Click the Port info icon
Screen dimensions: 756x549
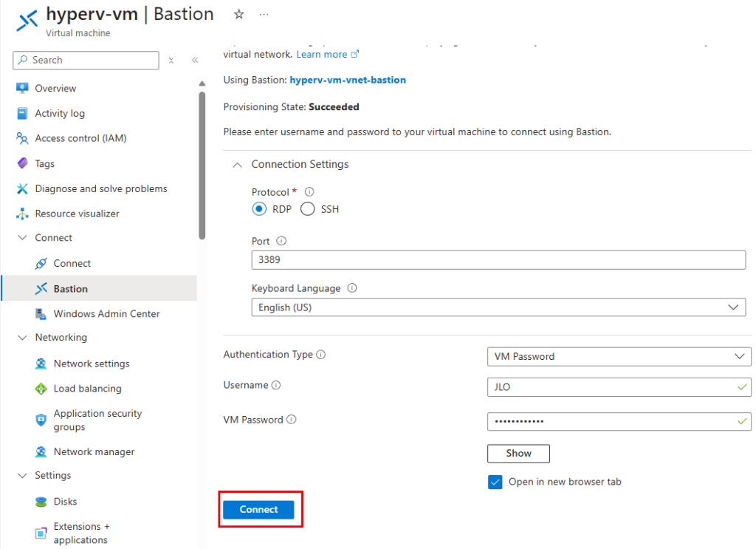coord(281,241)
